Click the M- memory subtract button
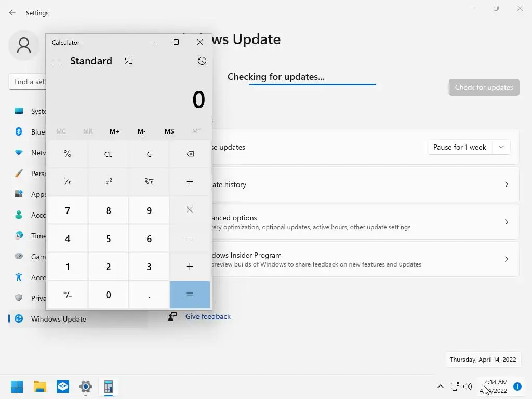Image resolution: width=532 pixels, height=399 pixels. coord(142,131)
